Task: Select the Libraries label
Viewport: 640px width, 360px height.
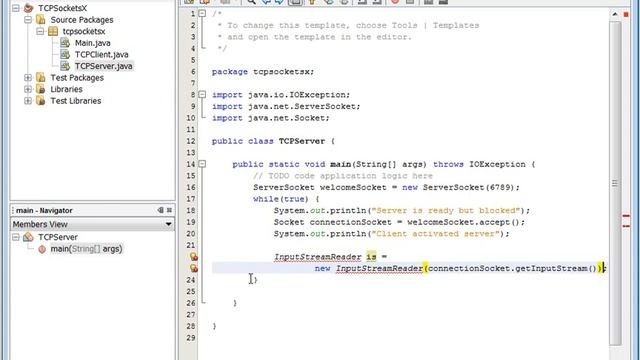Action: pyautogui.click(x=66, y=89)
